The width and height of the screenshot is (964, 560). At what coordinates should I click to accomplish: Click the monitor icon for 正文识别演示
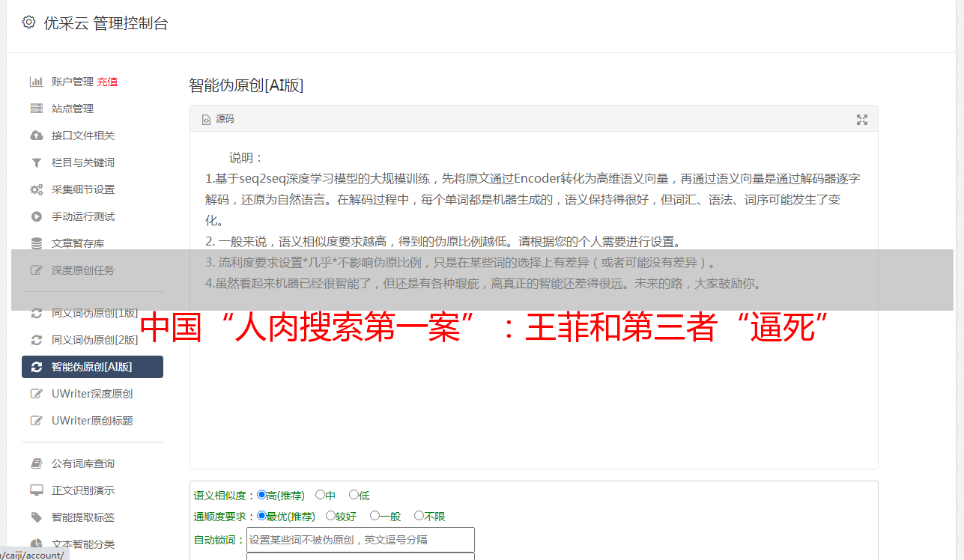coord(36,490)
